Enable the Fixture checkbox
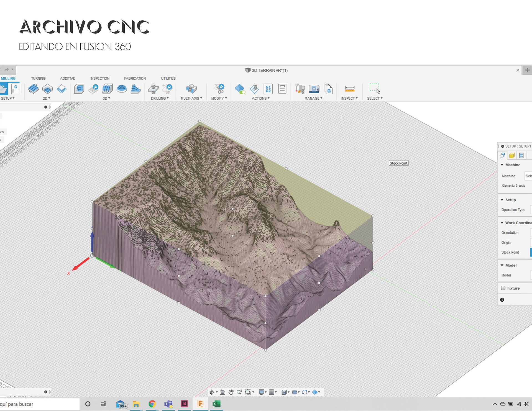 (503, 288)
